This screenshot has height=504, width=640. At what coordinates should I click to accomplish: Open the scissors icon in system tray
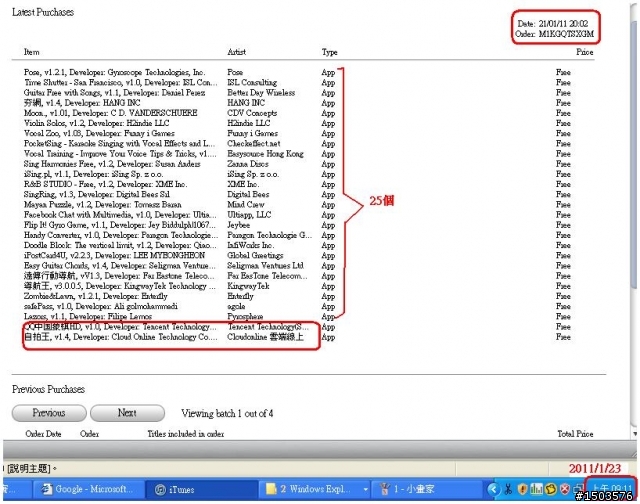click(x=508, y=489)
